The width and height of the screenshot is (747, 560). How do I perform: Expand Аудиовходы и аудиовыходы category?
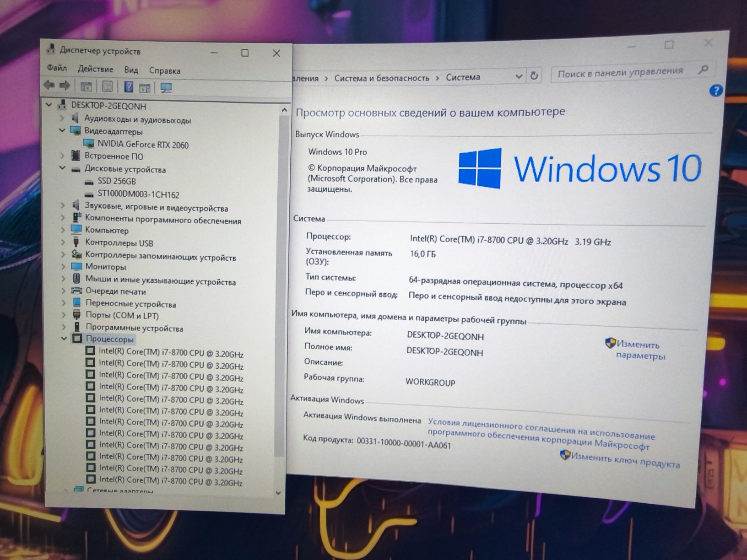click(x=62, y=118)
